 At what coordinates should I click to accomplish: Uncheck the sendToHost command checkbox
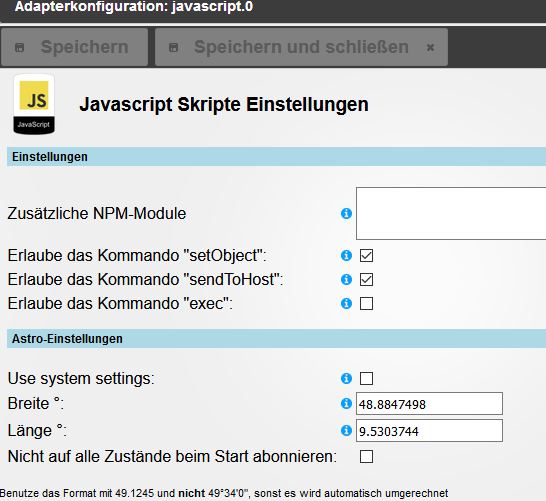coord(366,280)
